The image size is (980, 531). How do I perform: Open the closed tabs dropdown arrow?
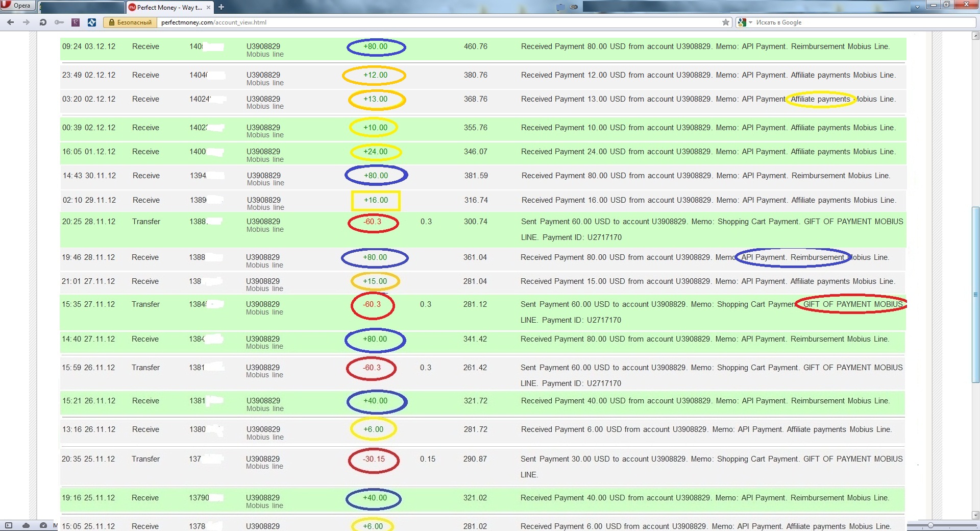point(917,7)
